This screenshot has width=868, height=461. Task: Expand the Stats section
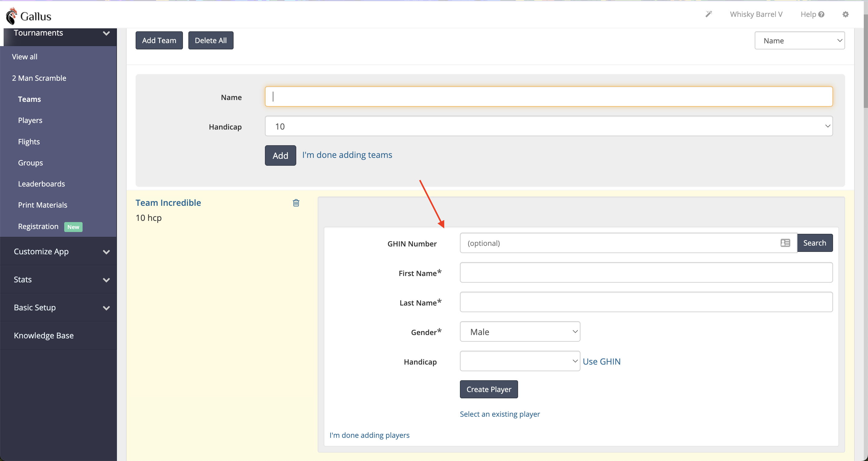(x=58, y=279)
